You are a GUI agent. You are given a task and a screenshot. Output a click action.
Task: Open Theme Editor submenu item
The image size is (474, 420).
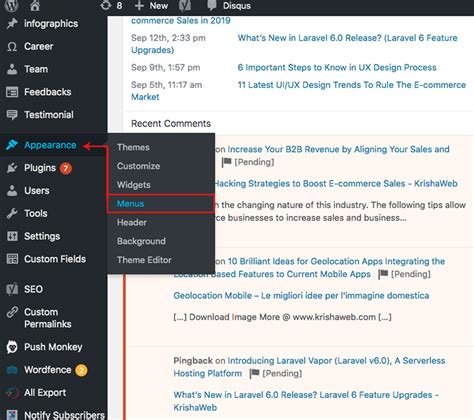click(x=144, y=260)
